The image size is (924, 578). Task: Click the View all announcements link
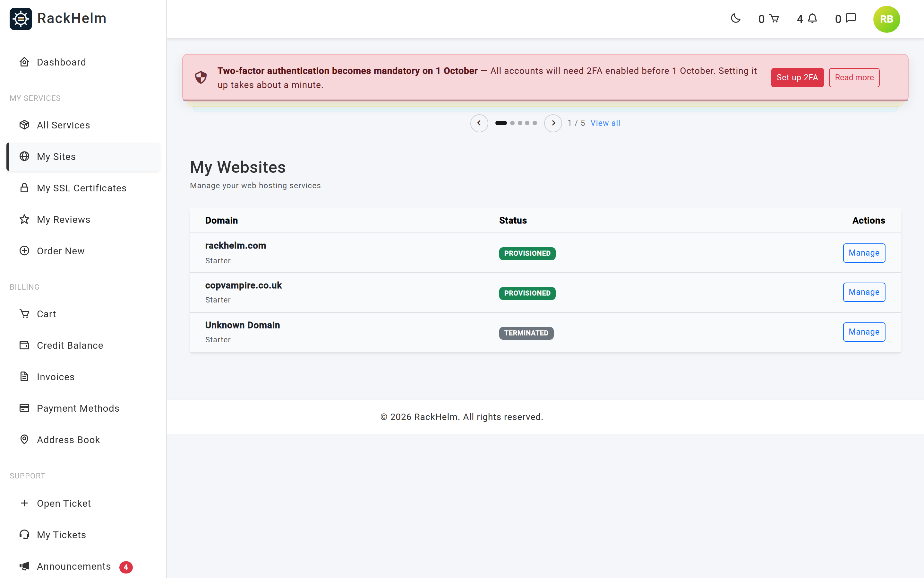coord(605,123)
